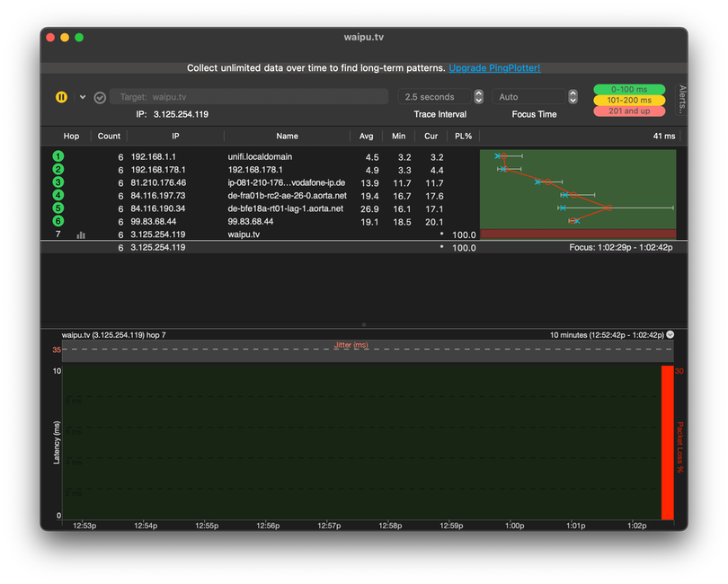Open the 2.5 seconds trace interval combo box
Image resolution: width=728 pixels, height=584 pixels.
435,96
